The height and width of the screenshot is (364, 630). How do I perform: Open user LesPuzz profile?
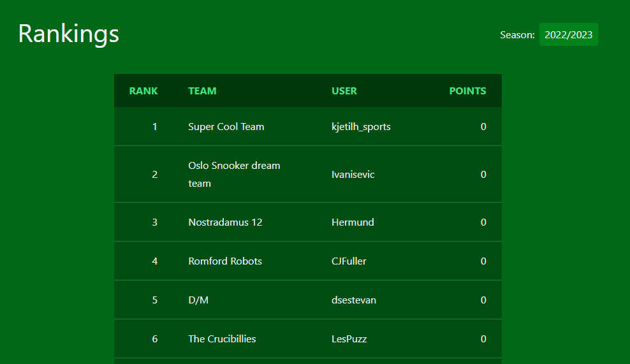pyautogui.click(x=349, y=339)
